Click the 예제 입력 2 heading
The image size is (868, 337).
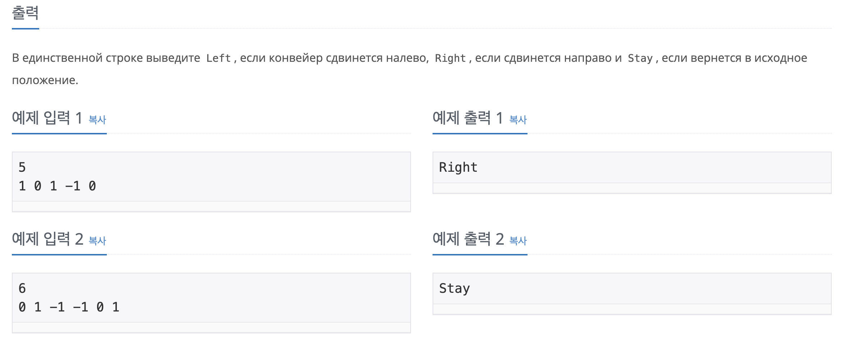[47, 239]
